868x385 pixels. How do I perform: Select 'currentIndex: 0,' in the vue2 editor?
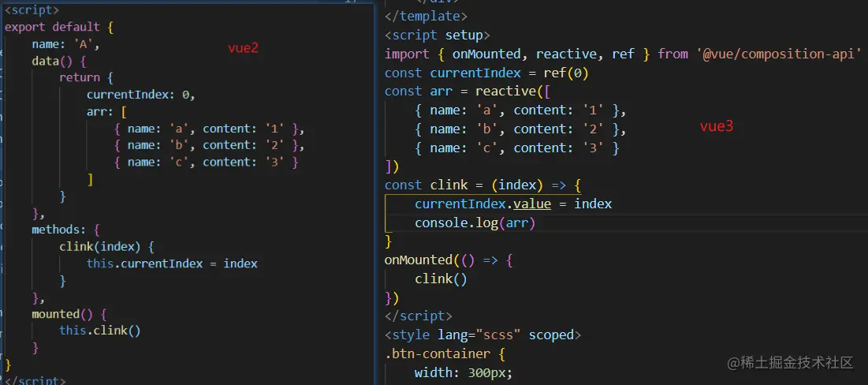click(x=141, y=95)
